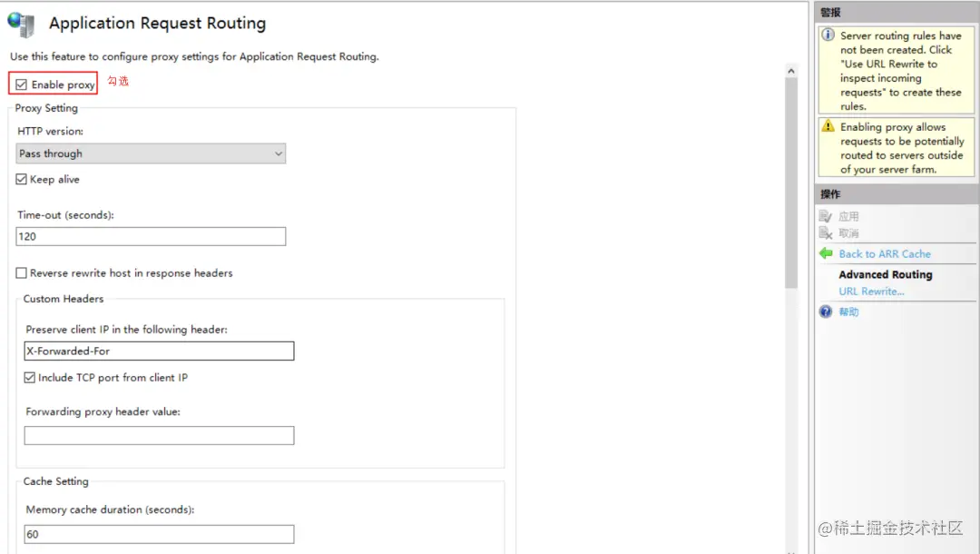
Task: Focus the Time-out seconds field
Action: 151,236
